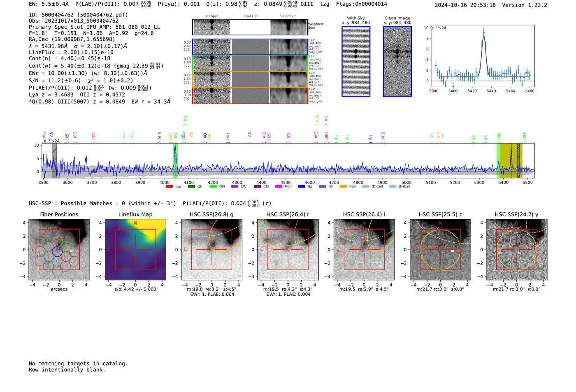Screen dimensions: 576x392
Task: Click 'No matching targets in catalog.' text
Action: pos(78,364)
